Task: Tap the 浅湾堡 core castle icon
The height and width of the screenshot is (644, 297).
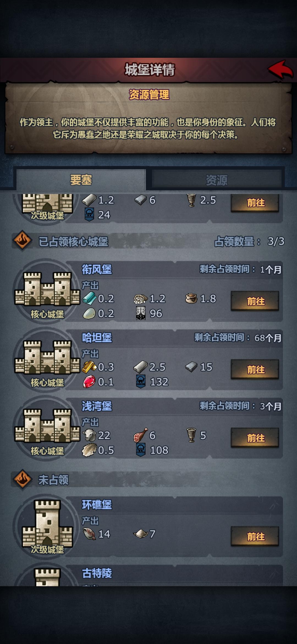Action: 47,425
